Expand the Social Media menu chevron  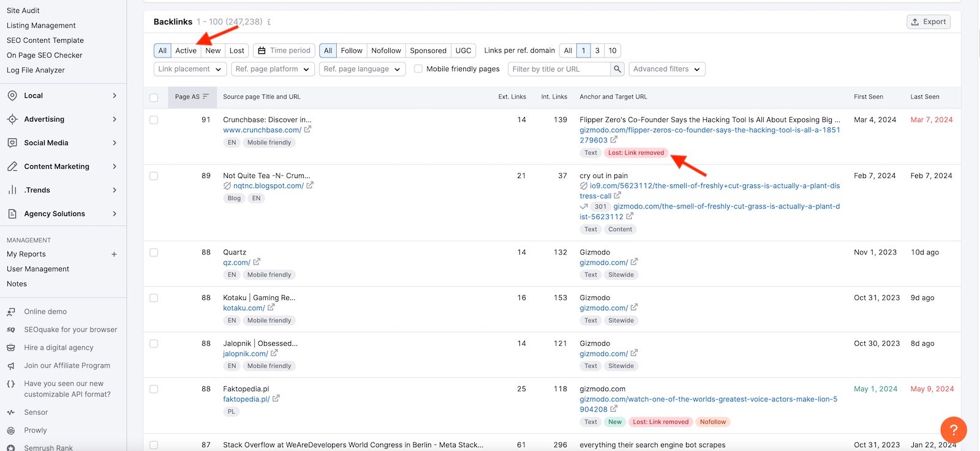115,143
